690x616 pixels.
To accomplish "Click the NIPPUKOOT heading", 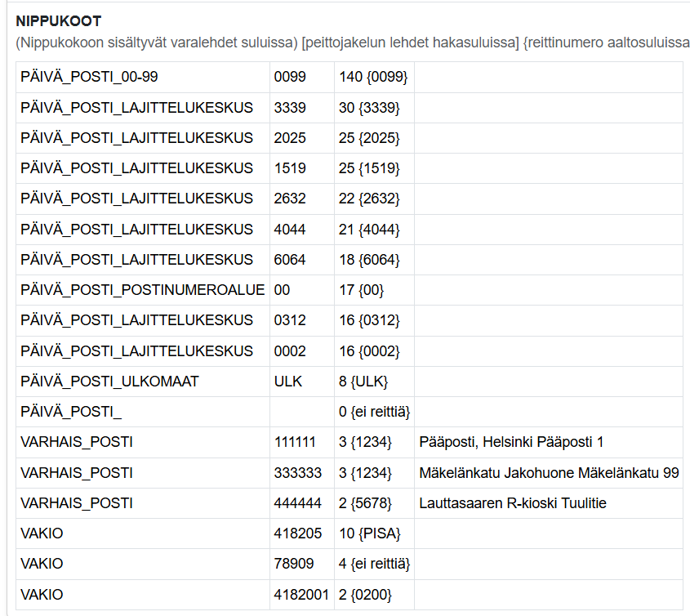I will click(59, 21).
